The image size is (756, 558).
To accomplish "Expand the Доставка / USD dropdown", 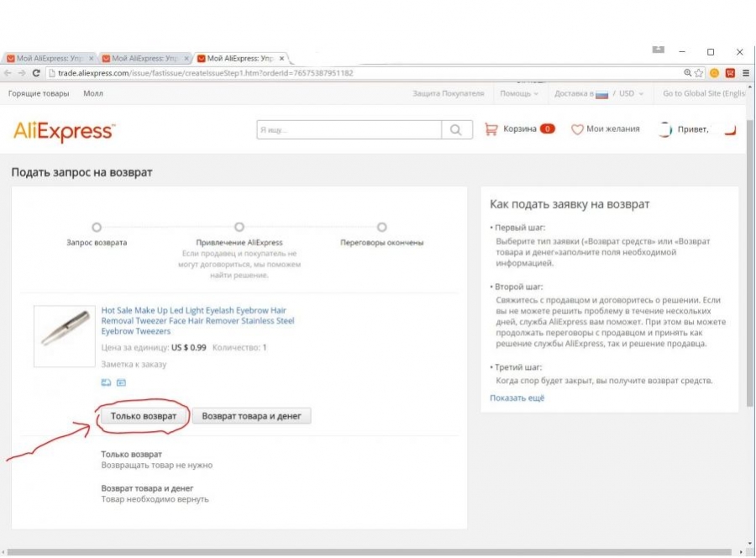I will click(x=599, y=93).
